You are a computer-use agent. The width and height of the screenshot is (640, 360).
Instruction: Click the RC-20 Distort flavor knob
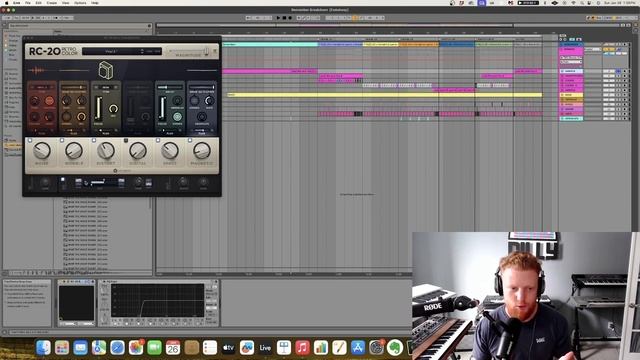106,151
